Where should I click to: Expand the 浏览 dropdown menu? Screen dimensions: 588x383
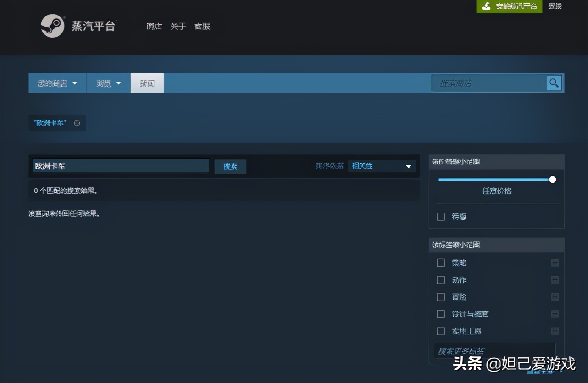(108, 83)
